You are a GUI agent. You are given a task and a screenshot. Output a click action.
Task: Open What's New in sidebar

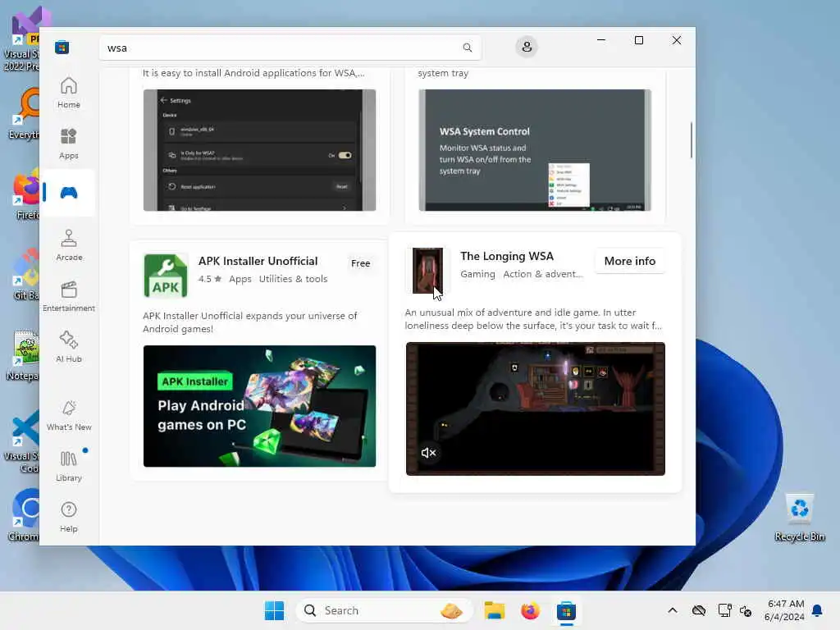tap(69, 416)
